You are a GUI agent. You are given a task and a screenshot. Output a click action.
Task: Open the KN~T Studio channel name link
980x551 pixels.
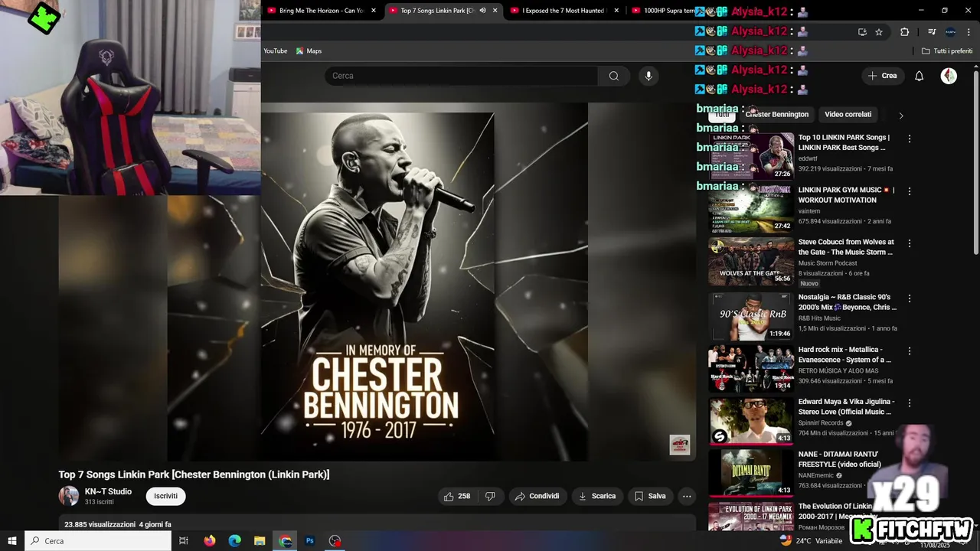click(108, 491)
